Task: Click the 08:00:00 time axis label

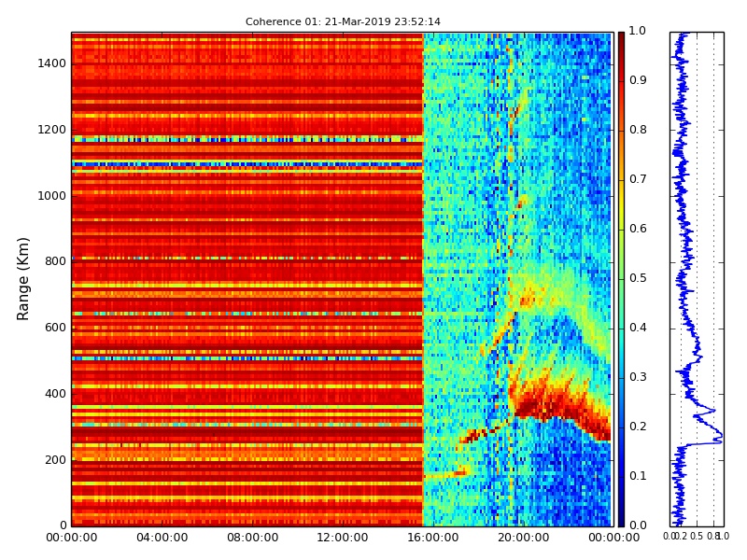Action: [252, 538]
